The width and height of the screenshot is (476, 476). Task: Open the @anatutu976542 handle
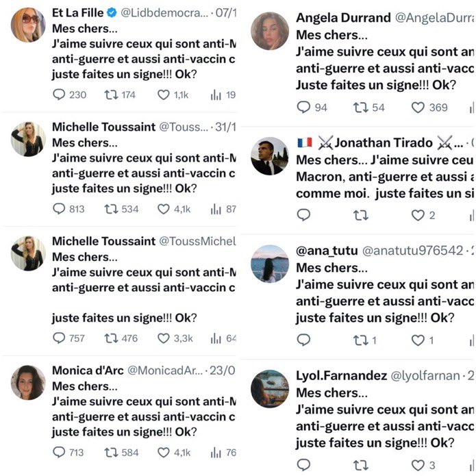(x=413, y=251)
